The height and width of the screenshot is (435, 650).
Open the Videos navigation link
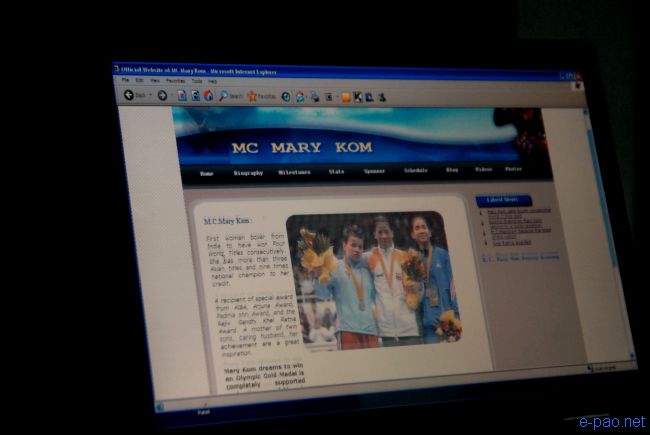[x=483, y=170]
